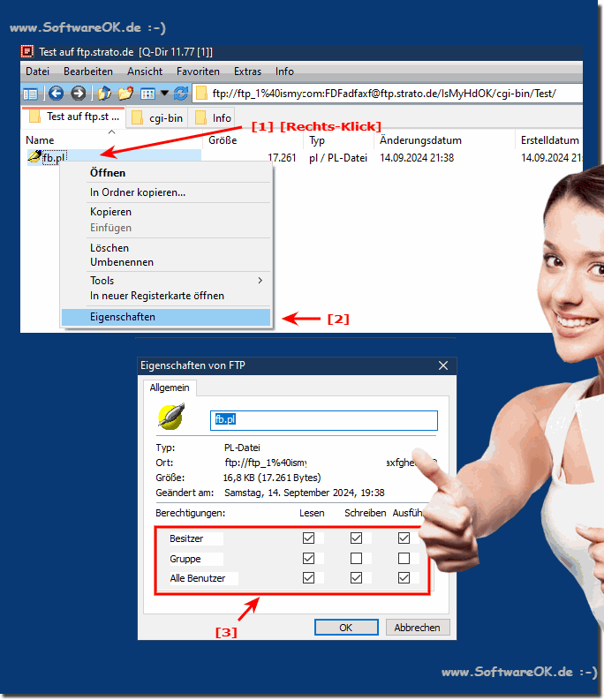Open the Datei menu
Image resolution: width=604 pixels, height=700 pixels.
(37, 72)
